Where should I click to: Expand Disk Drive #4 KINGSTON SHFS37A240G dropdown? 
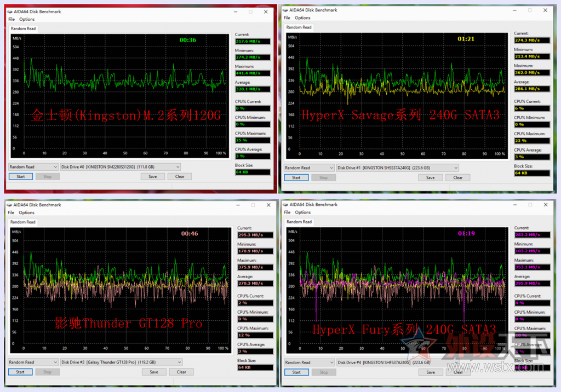(398, 362)
